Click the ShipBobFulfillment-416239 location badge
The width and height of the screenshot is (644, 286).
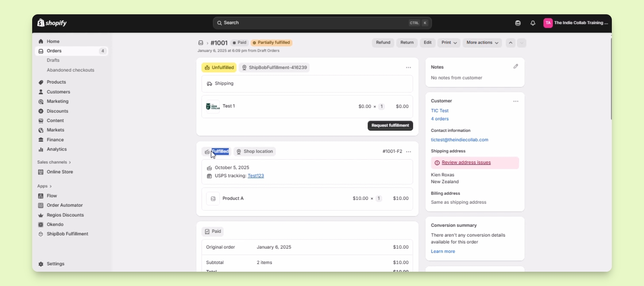[274, 68]
